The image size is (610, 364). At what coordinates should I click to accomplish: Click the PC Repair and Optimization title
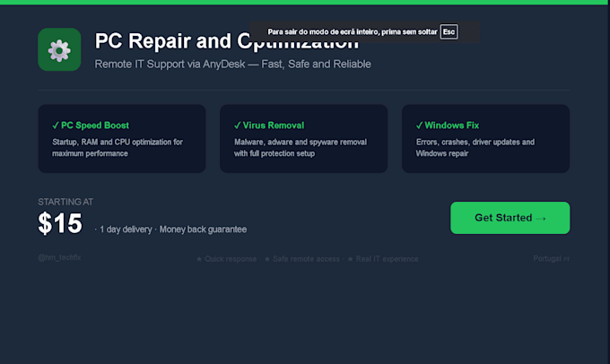(226, 41)
